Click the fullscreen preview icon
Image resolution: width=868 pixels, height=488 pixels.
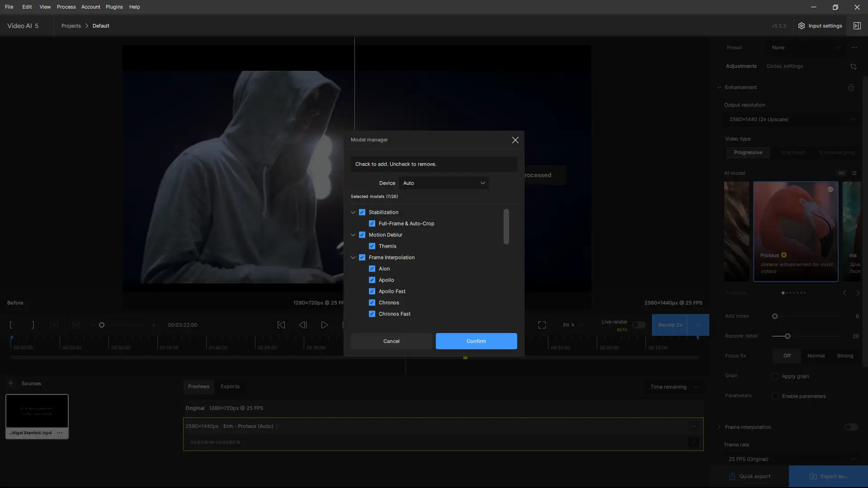(542, 325)
